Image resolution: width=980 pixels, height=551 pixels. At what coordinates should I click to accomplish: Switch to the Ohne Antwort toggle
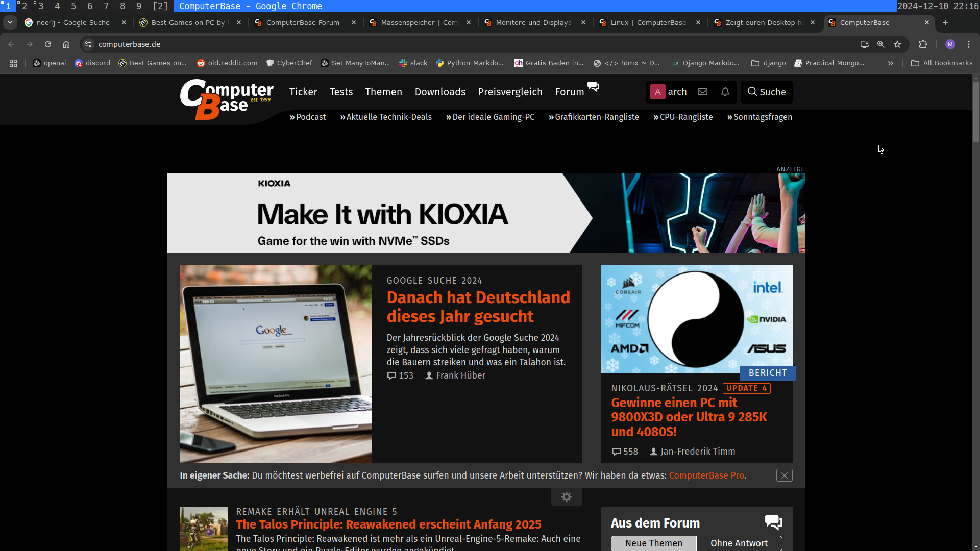[739, 543]
